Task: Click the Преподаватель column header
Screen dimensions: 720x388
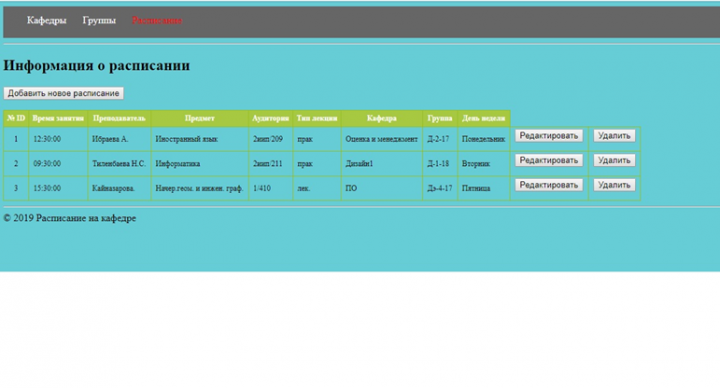Action: [119, 118]
